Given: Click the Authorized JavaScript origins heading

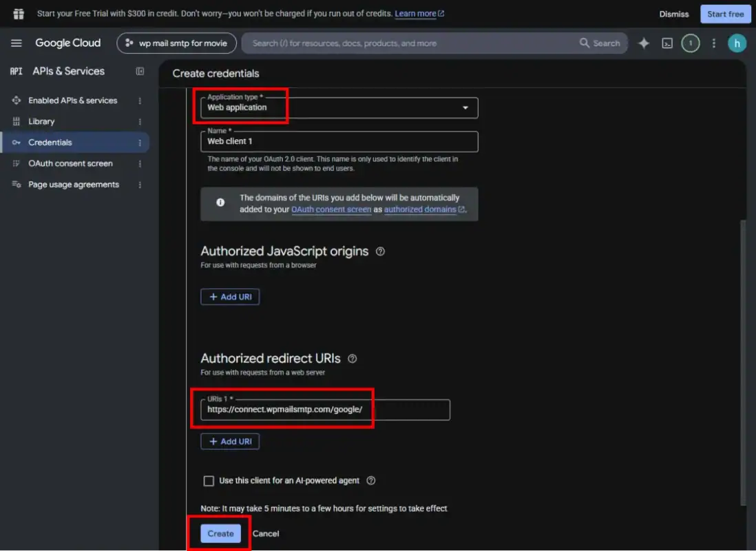Looking at the screenshot, I should (284, 251).
